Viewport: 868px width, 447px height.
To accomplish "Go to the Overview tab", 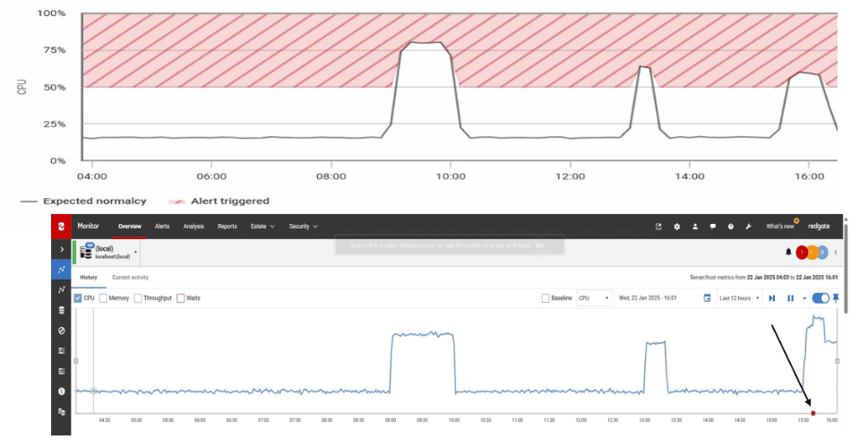I will [x=130, y=227].
